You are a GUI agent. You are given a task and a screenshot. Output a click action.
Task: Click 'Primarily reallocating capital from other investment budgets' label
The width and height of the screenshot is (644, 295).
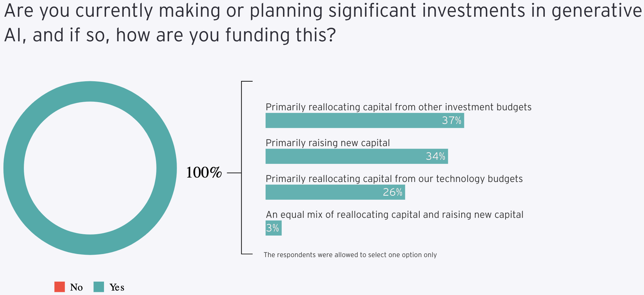coord(399,107)
